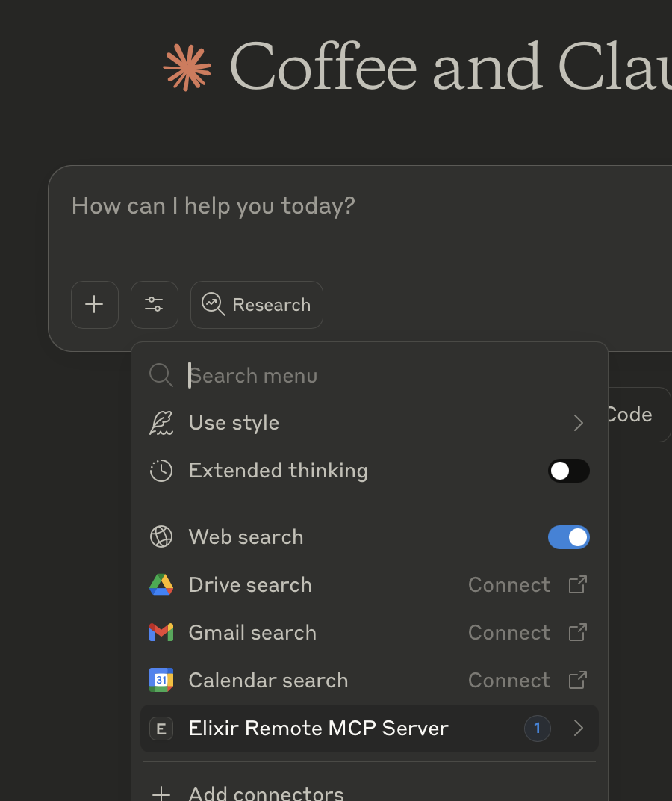The image size is (672, 801).
Task: Select the Gmail search label
Action: (x=253, y=632)
